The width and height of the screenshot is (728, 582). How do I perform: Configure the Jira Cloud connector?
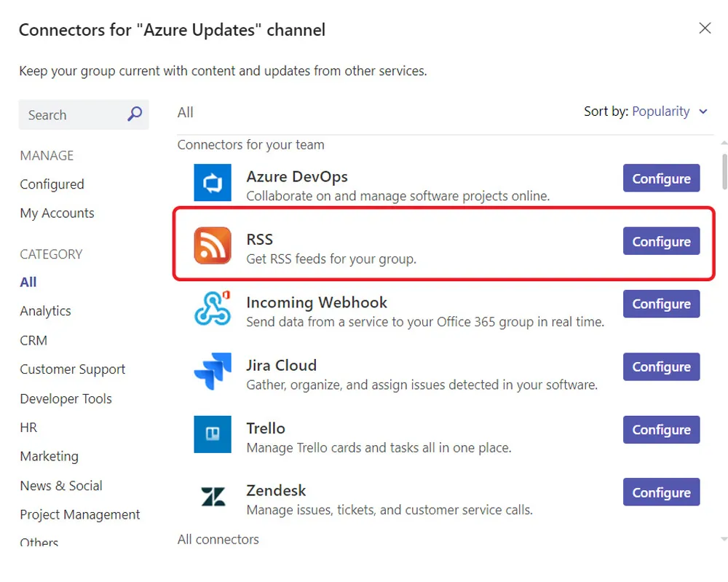(x=661, y=366)
